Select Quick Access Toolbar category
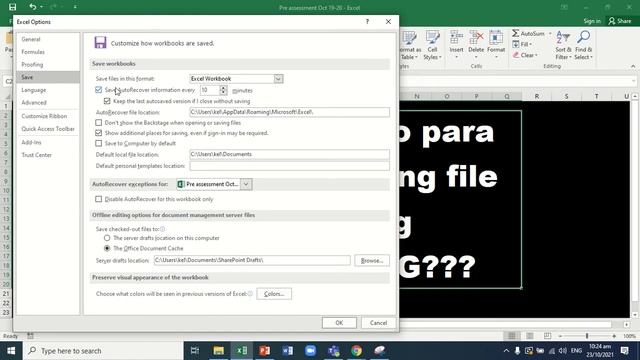This screenshot has height=360, width=640. pyautogui.click(x=48, y=129)
